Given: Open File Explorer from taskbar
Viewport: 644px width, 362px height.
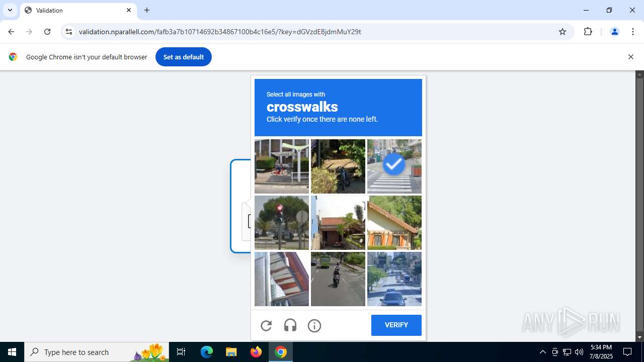Looking at the screenshot, I should [231, 352].
